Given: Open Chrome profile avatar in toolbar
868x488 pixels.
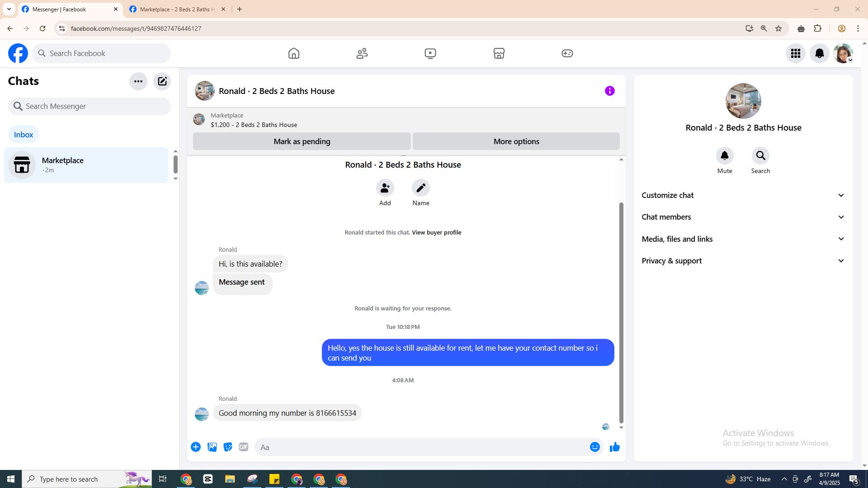Looking at the screenshot, I should 841,28.
